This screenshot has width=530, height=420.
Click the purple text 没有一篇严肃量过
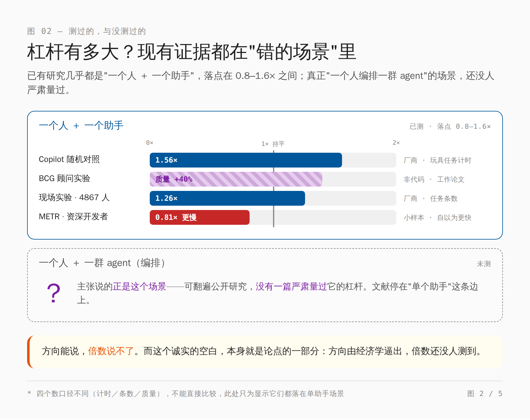coord(291,286)
